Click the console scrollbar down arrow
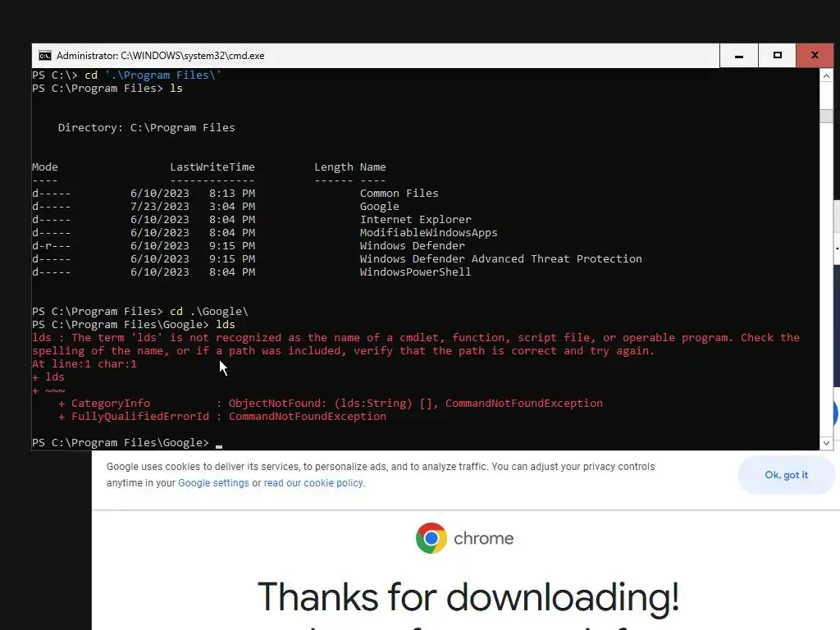 (x=826, y=443)
